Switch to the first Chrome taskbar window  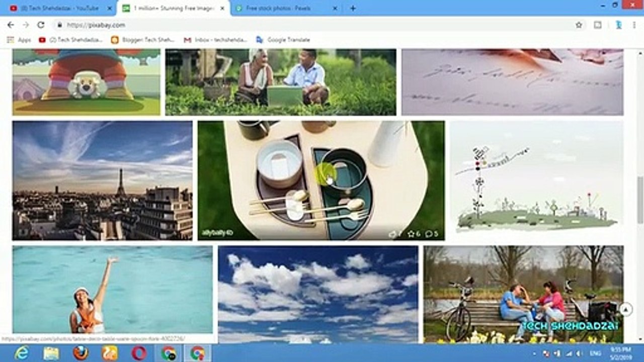click(x=169, y=353)
